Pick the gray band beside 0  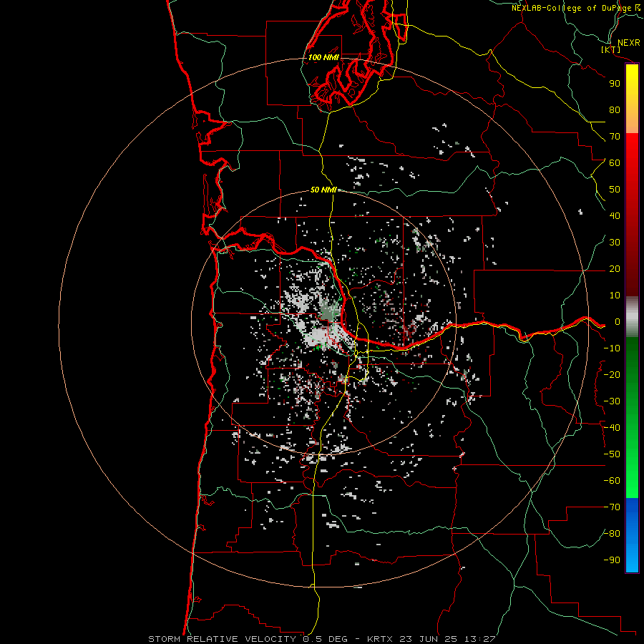[x=632, y=317]
